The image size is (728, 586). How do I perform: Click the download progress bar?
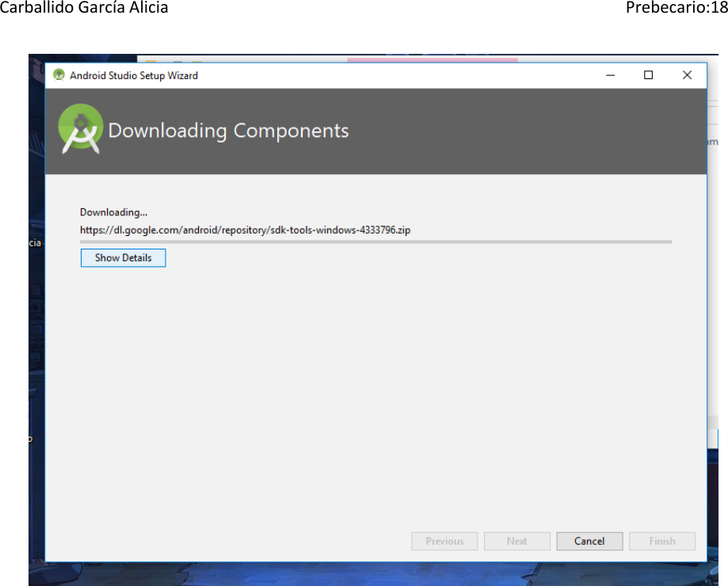pyautogui.click(x=375, y=242)
